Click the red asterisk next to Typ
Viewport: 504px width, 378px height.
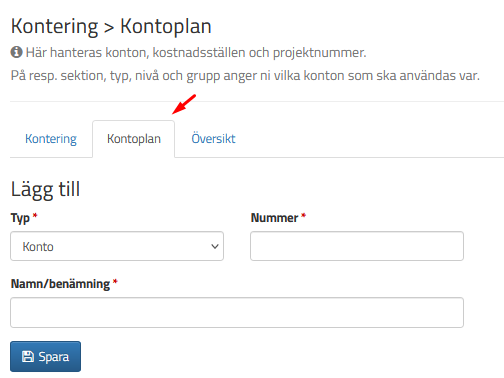point(35,216)
